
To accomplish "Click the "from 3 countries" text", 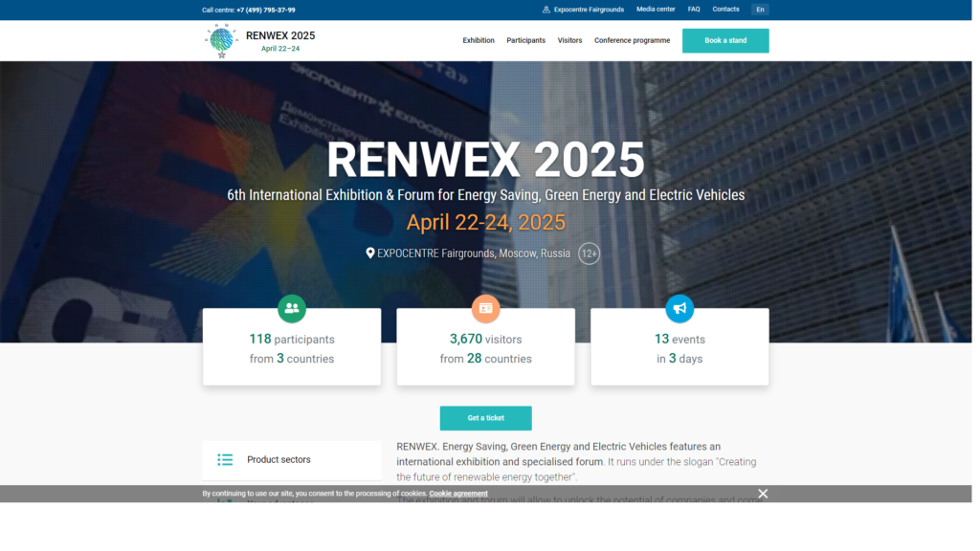I will 292,359.
